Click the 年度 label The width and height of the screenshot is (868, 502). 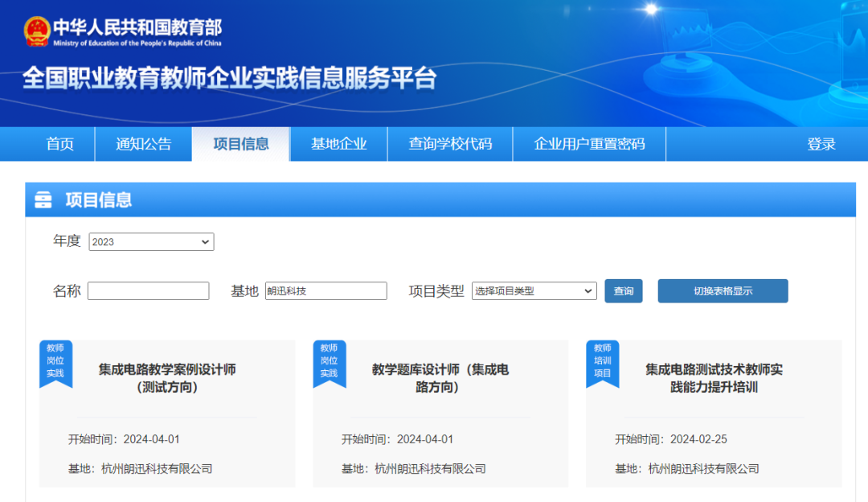[67, 241]
